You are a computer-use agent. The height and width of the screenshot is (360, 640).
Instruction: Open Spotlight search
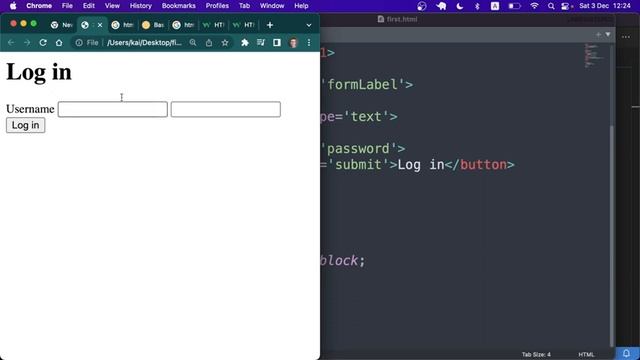pyautogui.click(x=551, y=6)
